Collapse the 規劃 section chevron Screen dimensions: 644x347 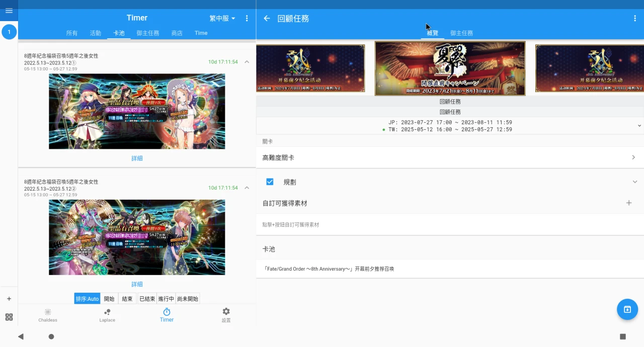pos(634,182)
